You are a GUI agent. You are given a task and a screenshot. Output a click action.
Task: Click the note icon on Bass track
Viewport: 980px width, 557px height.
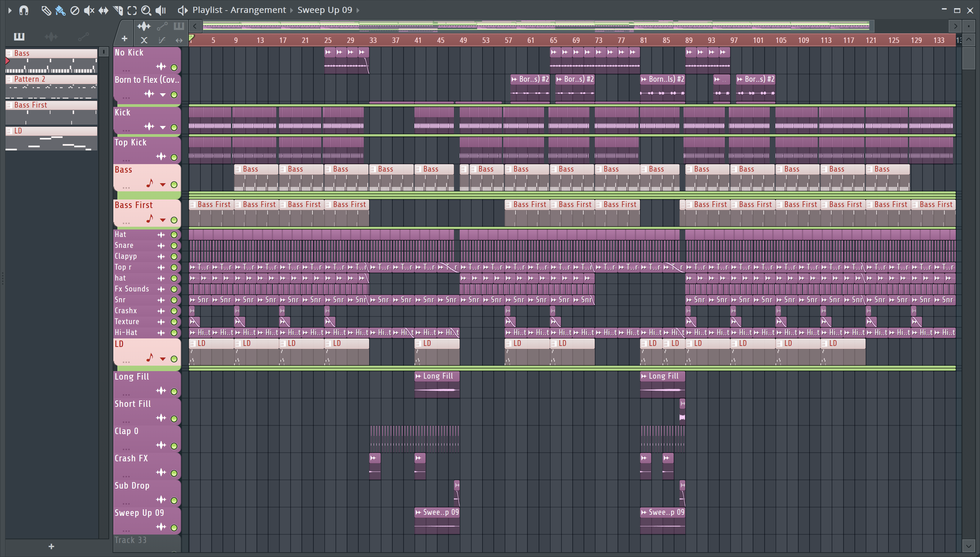click(149, 184)
